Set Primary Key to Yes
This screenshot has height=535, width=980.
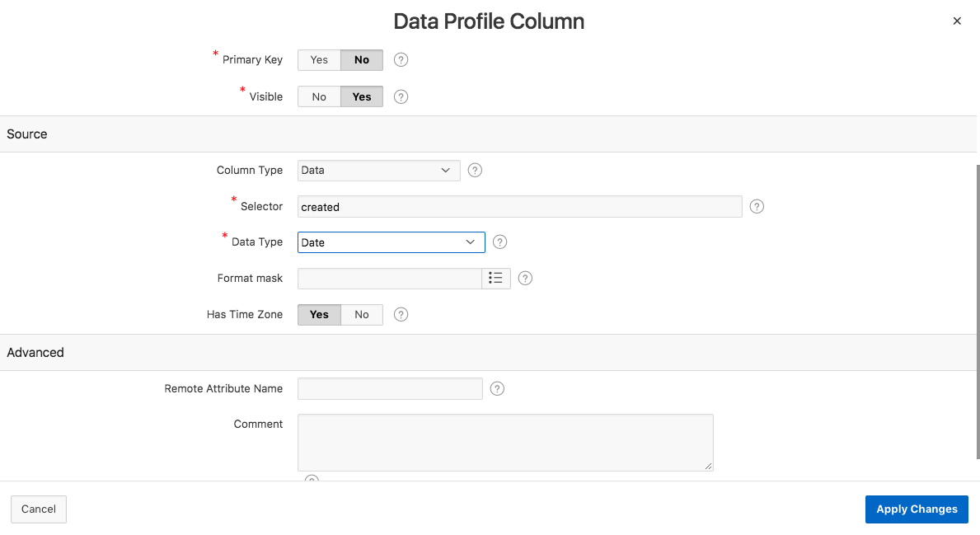tap(319, 60)
